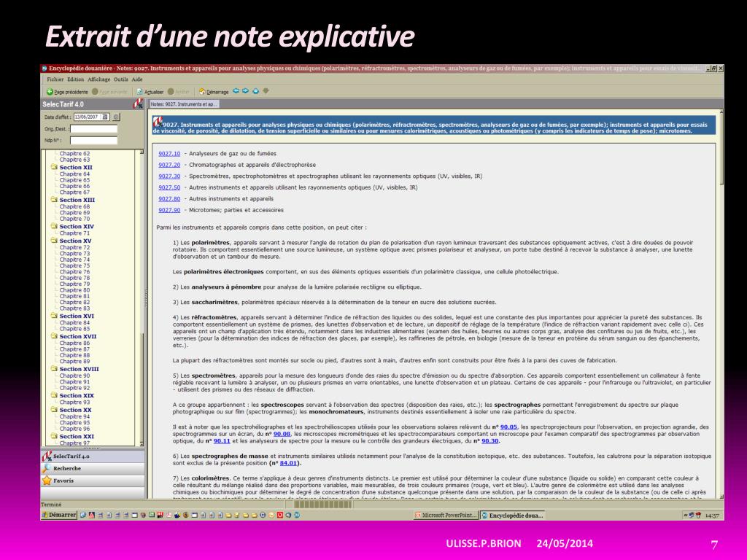The height and width of the screenshot is (560, 747).
Task: Open link 9027.80 Autres instruments et appareils
Action: [x=169, y=199]
